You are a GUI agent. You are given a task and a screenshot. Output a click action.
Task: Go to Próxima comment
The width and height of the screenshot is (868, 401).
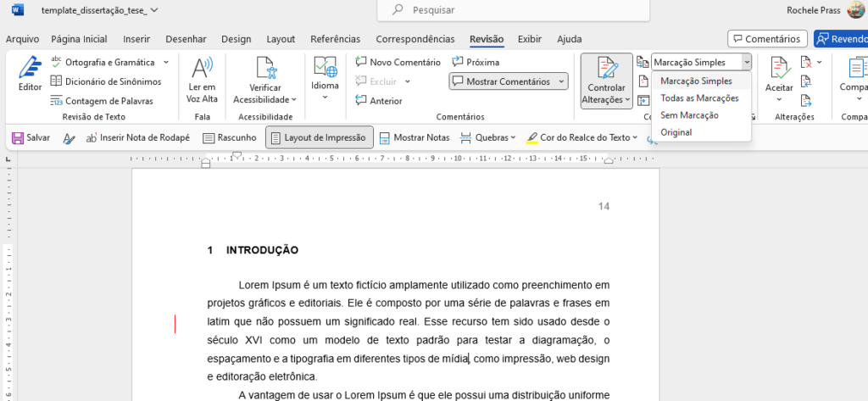click(476, 62)
